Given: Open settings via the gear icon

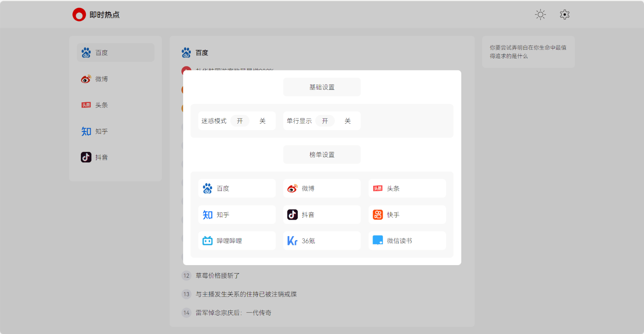Looking at the screenshot, I should 565,15.
